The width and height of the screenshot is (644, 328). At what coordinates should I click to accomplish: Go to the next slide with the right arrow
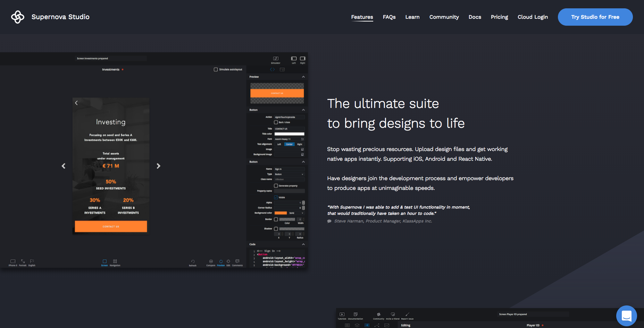click(158, 166)
